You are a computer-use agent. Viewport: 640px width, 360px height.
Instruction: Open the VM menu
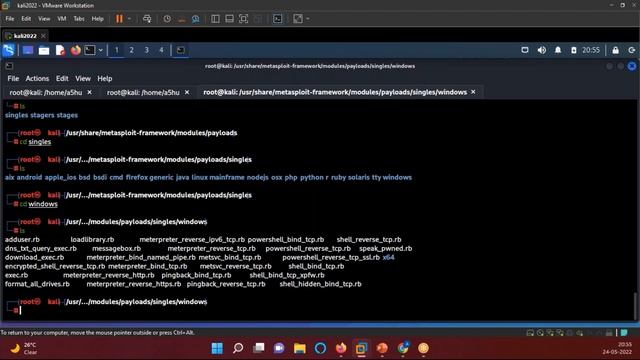click(x=62, y=19)
